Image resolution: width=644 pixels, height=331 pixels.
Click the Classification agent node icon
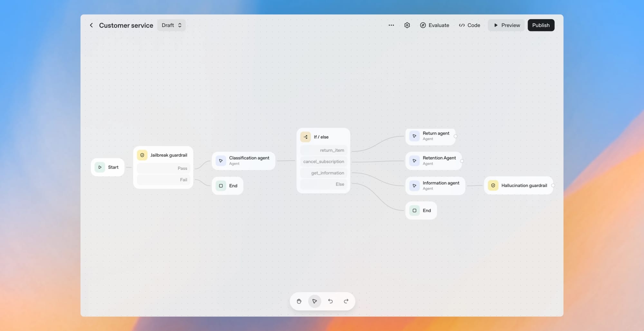click(220, 161)
